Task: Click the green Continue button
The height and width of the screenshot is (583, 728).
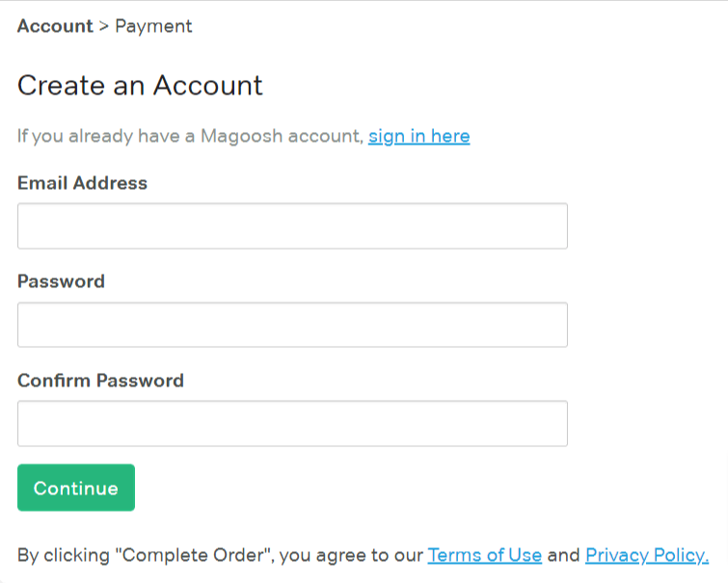Action: [76, 488]
